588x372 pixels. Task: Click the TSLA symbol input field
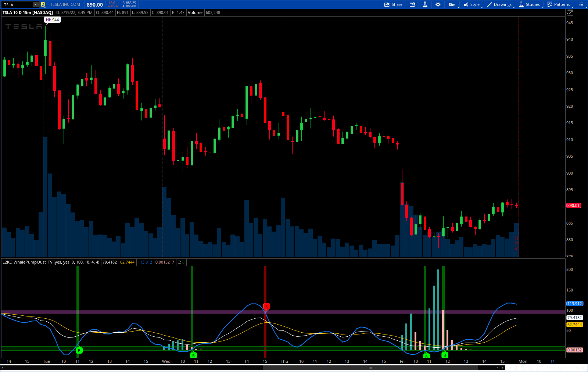click(x=17, y=4)
